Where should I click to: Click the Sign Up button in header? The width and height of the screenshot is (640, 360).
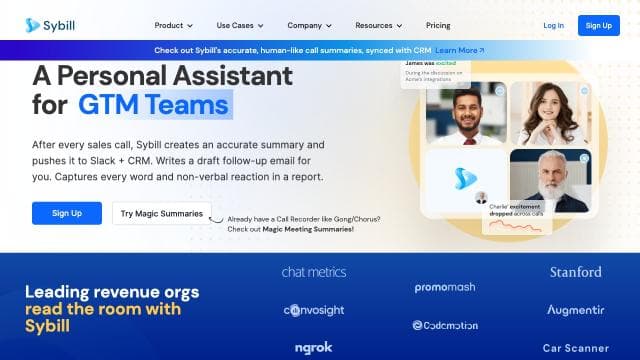click(598, 25)
